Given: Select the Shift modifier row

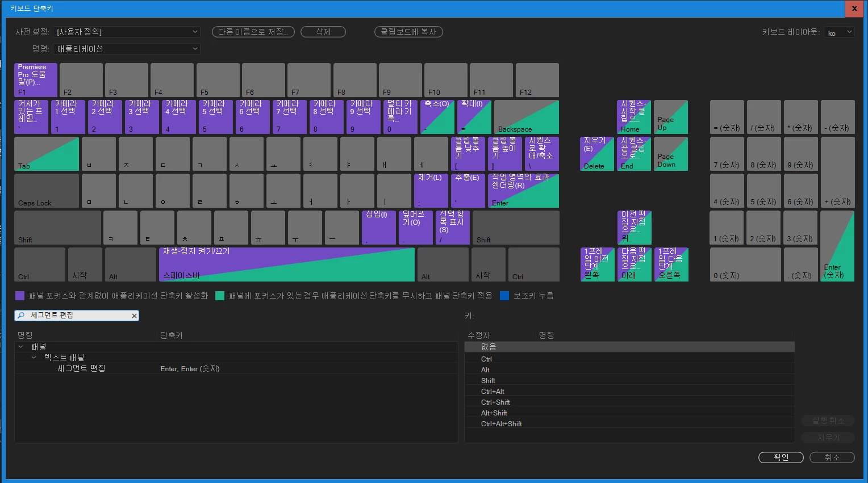Looking at the screenshot, I should [629, 380].
